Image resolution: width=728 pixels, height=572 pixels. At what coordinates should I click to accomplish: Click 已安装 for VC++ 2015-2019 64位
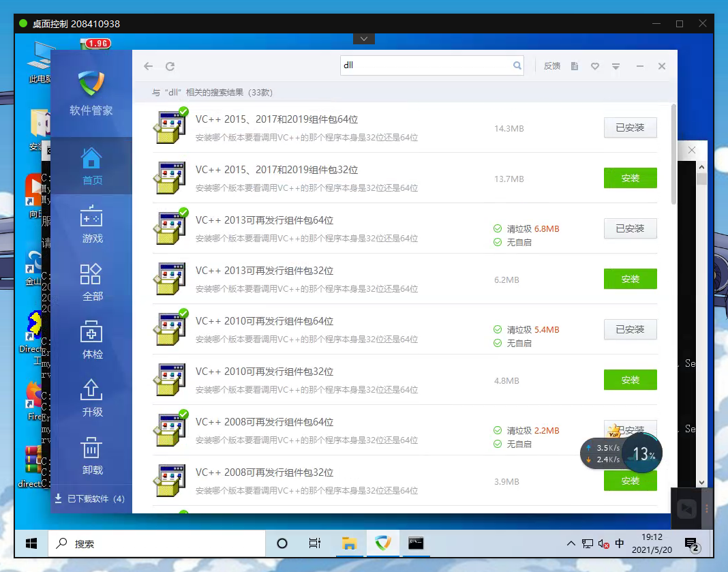coord(630,127)
